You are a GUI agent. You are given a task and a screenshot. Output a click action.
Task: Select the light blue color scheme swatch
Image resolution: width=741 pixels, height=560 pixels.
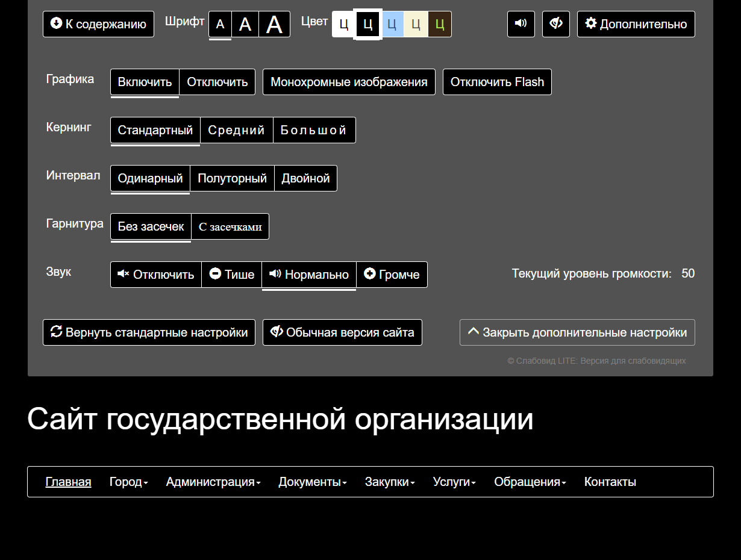pos(392,25)
